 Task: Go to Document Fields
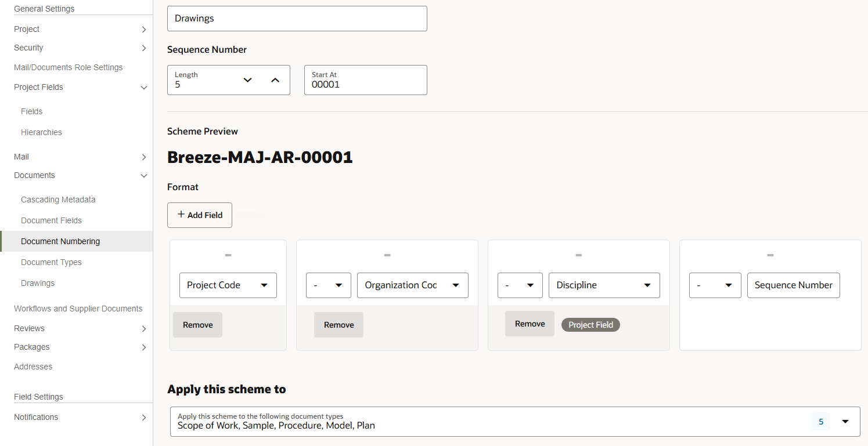tap(51, 220)
